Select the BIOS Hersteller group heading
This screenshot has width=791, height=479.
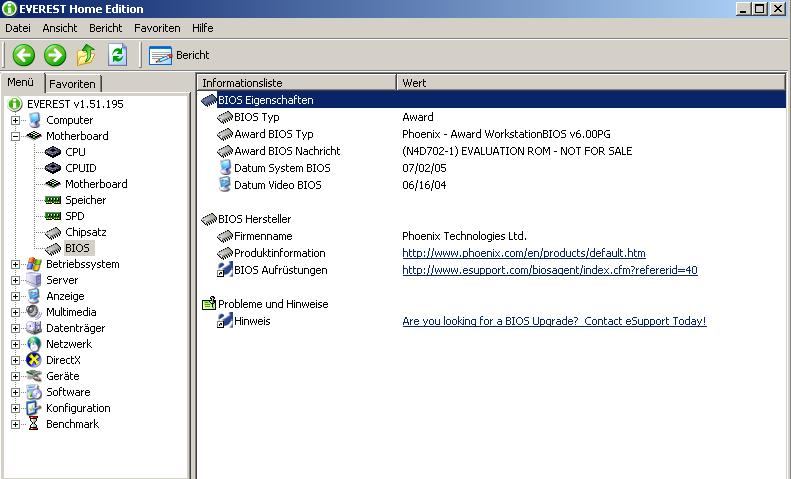point(254,219)
